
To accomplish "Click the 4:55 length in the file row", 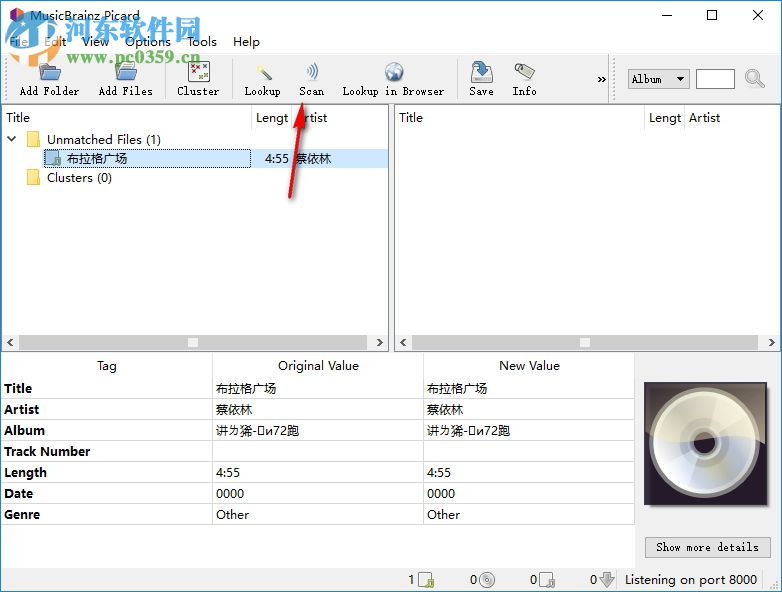I will click(277, 159).
